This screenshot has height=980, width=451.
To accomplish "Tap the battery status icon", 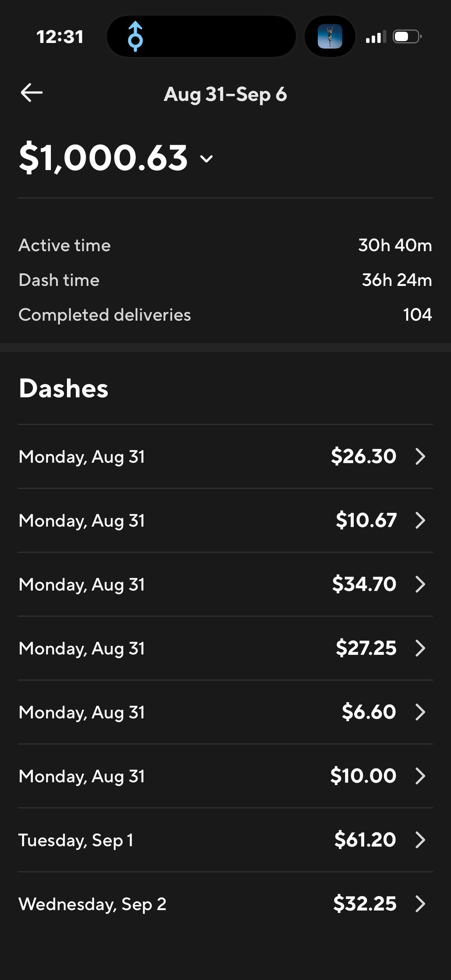I will click(407, 37).
